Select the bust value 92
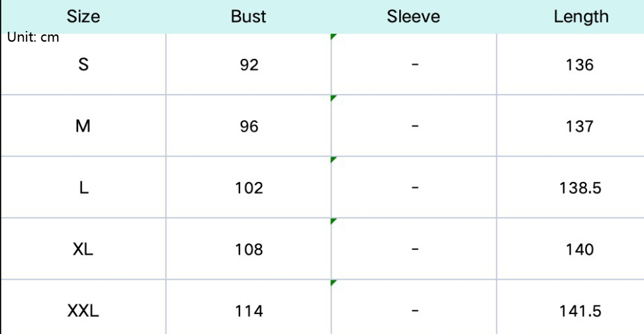Viewport: 644px width, 334px height. pyautogui.click(x=249, y=65)
